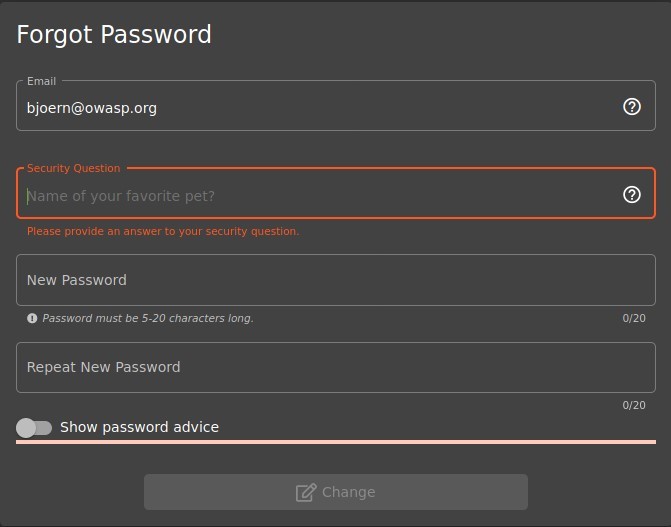Click the "Show password advice" label text
The width and height of the screenshot is (671, 527).
pyautogui.click(x=139, y=427)
